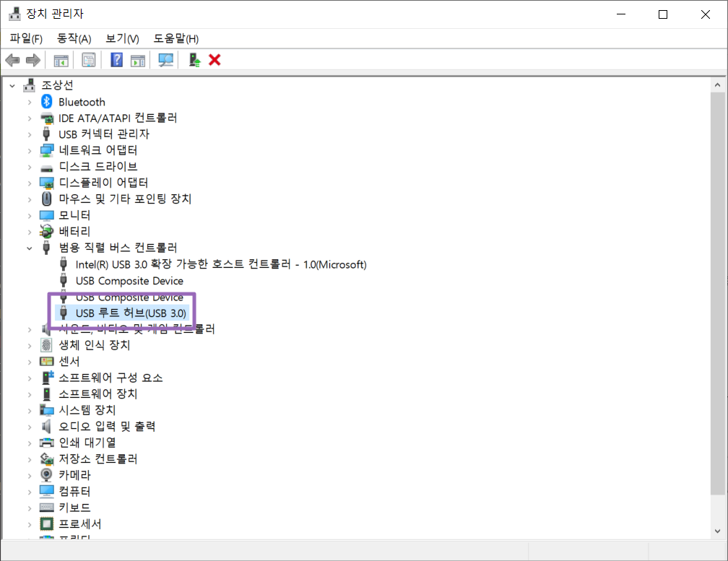Scan for hardware changes using the monitor icon
Image resolution: width=728 pixels, height=561 pixels.
(x=166, y=60)
